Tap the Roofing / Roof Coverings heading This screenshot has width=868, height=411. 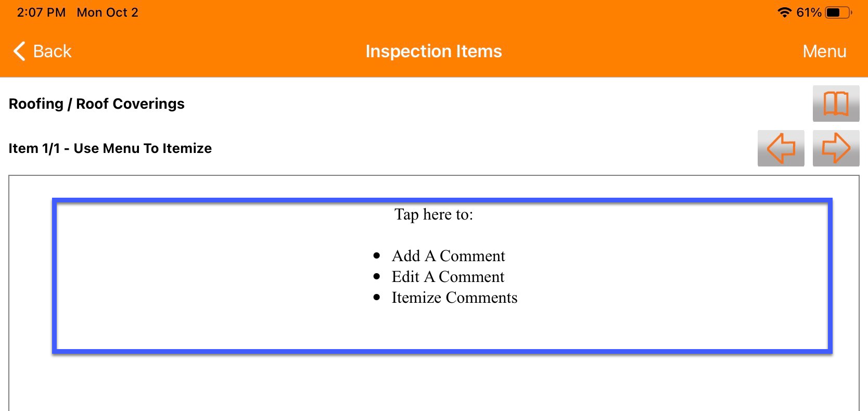96,104
